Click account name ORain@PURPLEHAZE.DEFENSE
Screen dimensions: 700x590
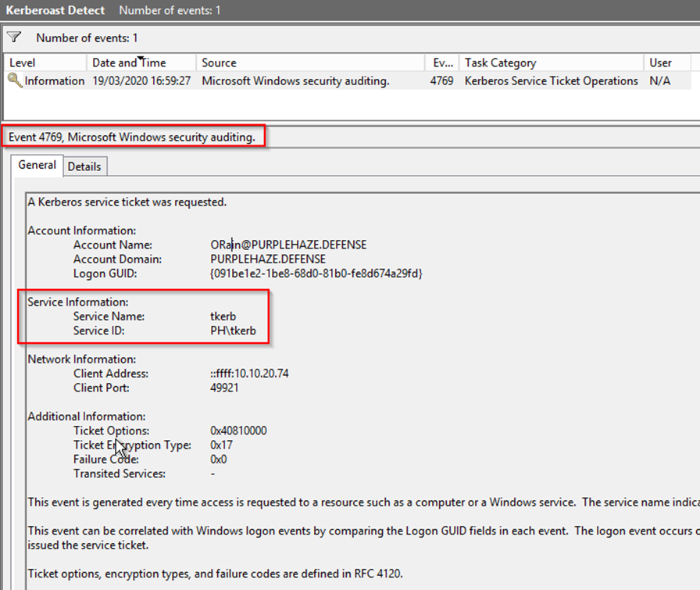(288, 245)
